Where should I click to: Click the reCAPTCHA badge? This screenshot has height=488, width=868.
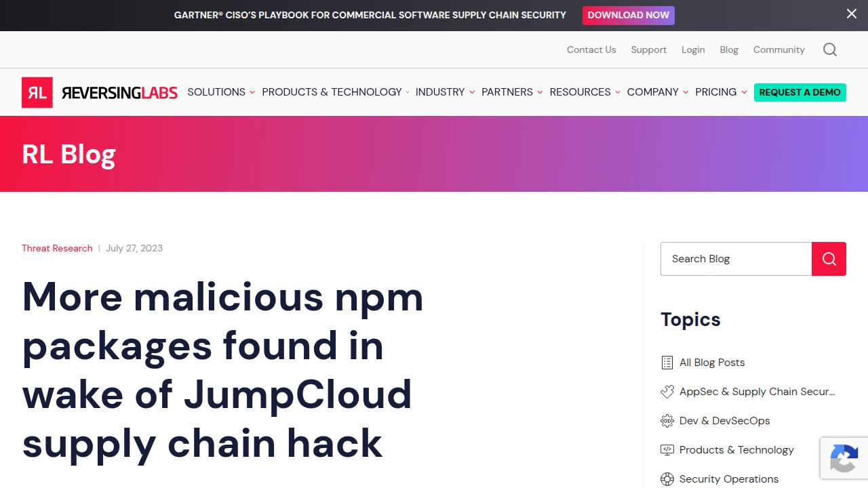click(x=844, y=459)
